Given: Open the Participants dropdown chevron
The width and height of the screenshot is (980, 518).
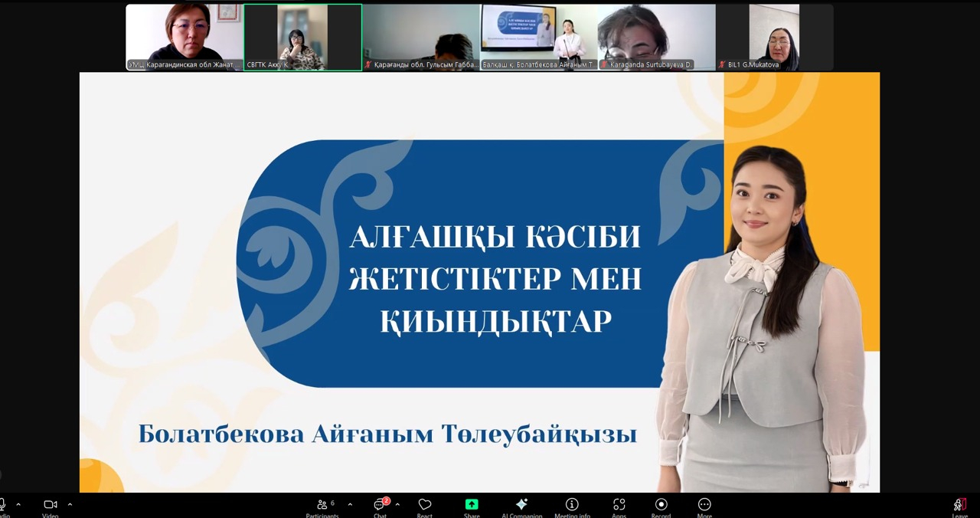Looking at the screenshot, I should (350, 504).
